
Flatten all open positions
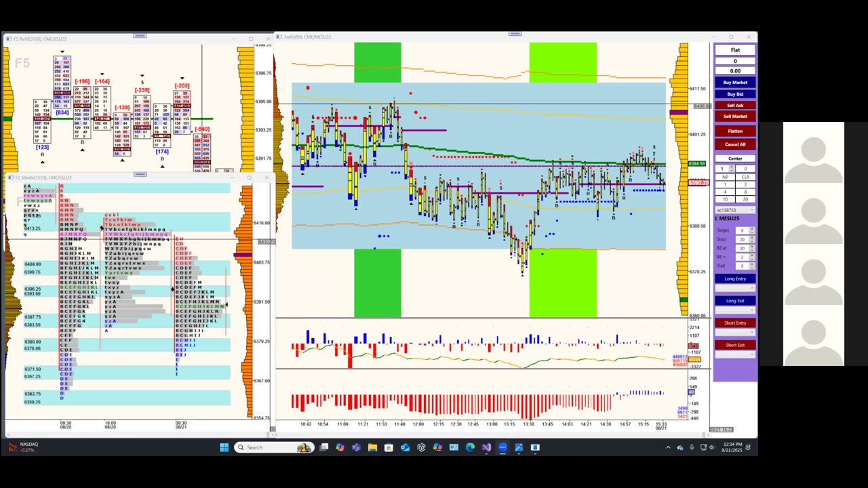(735, 131)
